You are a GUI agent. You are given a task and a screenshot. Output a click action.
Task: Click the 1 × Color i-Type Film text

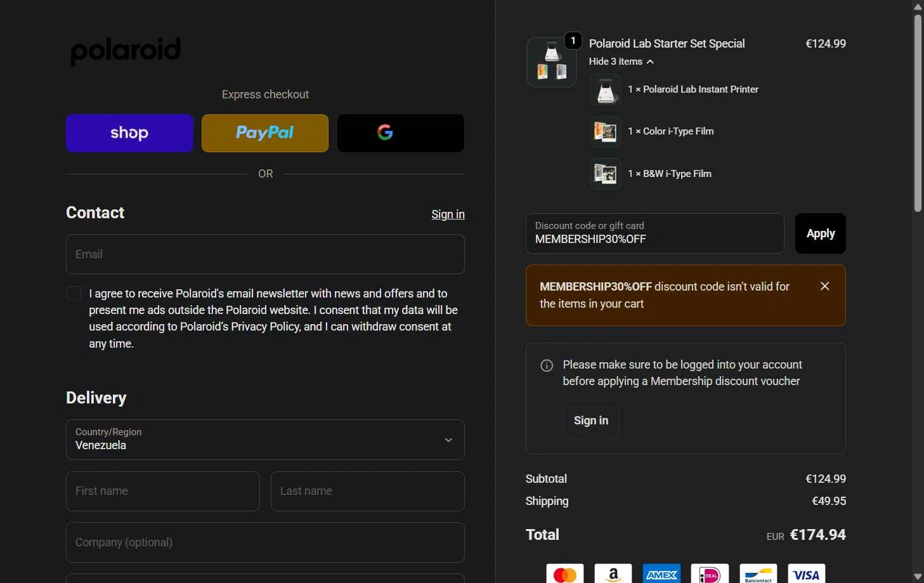[671, 131]
